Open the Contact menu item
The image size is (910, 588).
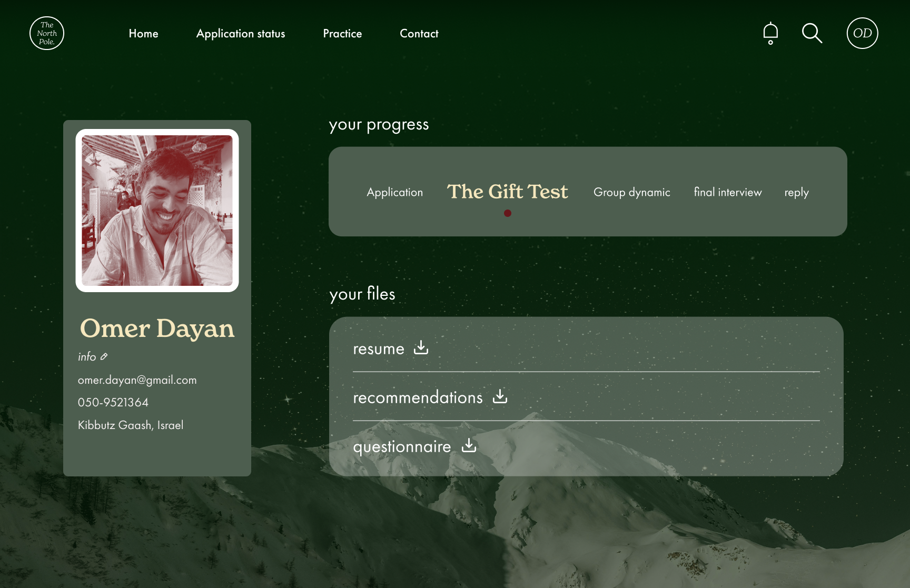pyautogui.click(x=419, y=34)
